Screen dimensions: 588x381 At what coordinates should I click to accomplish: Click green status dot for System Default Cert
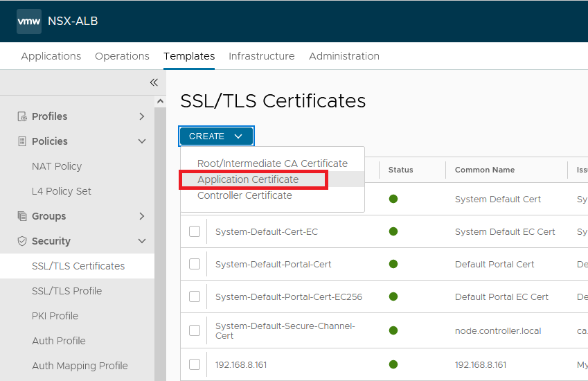(393, 199)
